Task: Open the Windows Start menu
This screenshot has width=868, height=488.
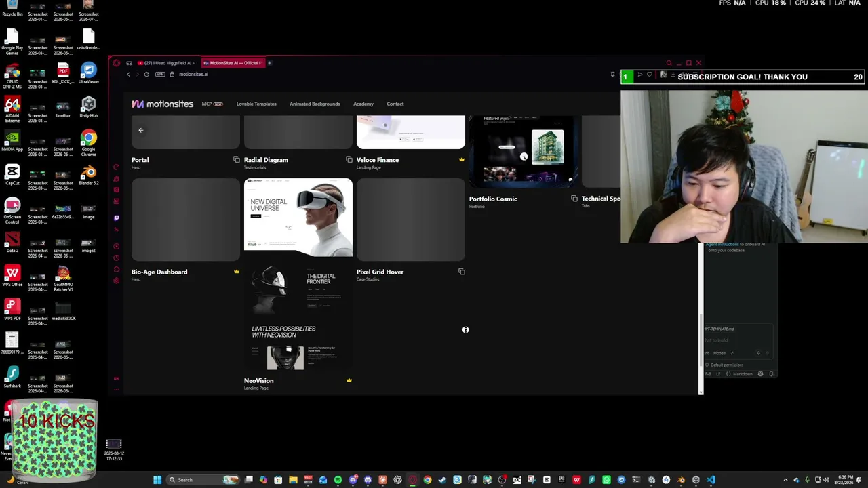Action: tap(157, 480)
